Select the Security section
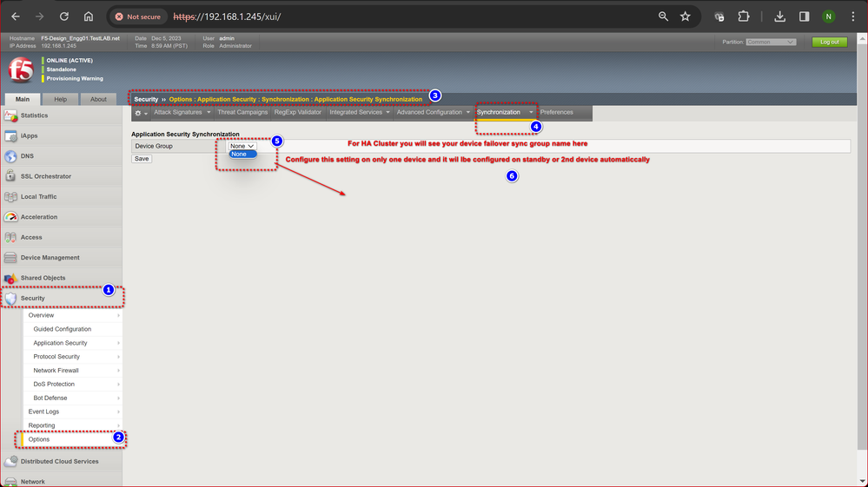This screenshot has width=868, height=487. point(61,299)
